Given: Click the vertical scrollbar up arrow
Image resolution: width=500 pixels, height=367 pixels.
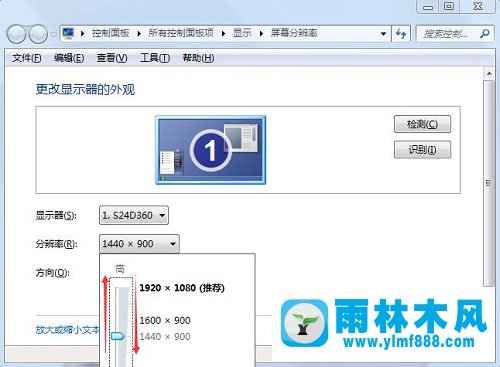Looking at the screenshot, I should (489, 73).
